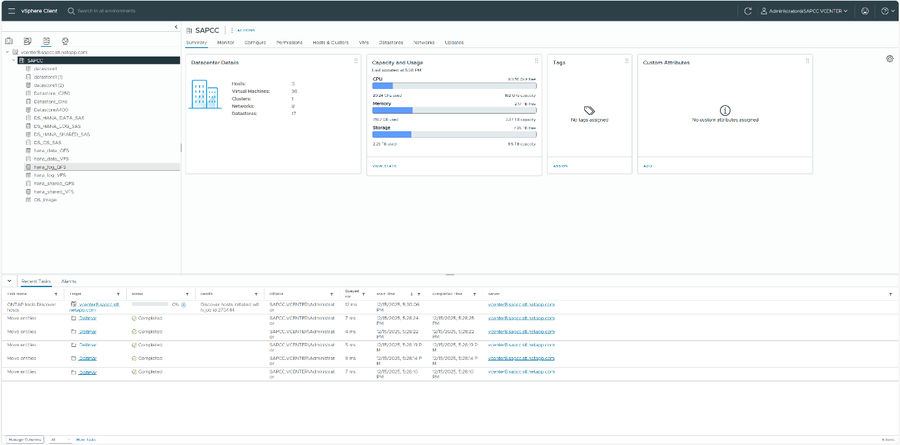The height and width of the screenshot is (445, 900).
Task: Open the Administrator@SAPCC.VCENTER user menu
Action: click(804, 11)
